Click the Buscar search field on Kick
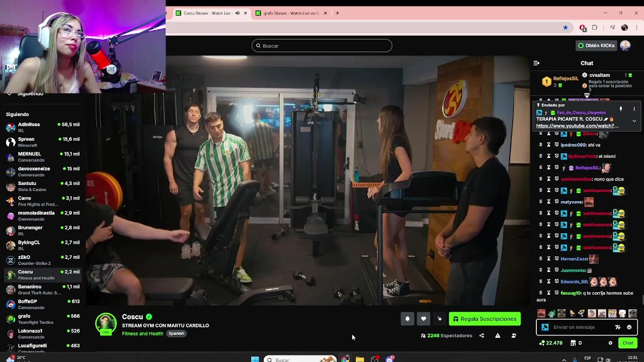This screenshot has width=644, height=362. coord(322,46)
